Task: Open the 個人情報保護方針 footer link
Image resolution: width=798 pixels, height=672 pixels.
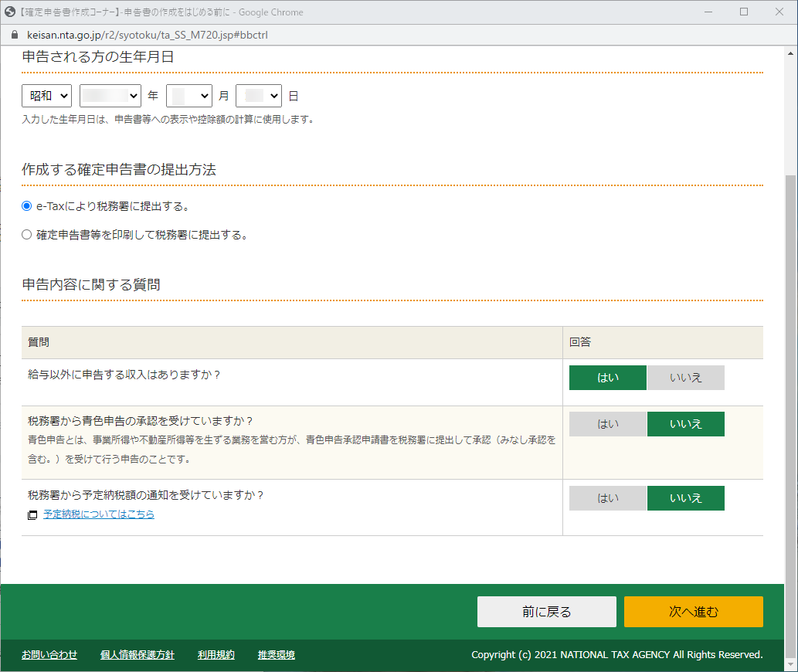Action: [138, 655]
